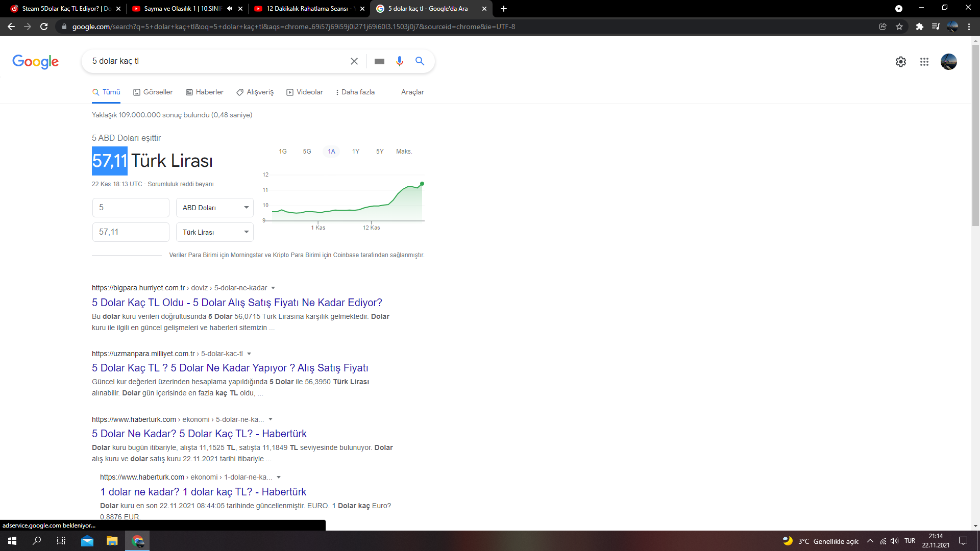
Task: Open 5 Dolar Ne Kadar Habertürk result
Action: [199, 434]
